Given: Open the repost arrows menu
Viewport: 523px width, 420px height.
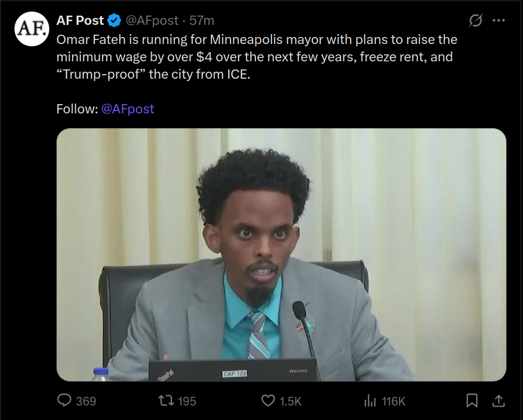Looking at the screenshot, I should point(166,400).
